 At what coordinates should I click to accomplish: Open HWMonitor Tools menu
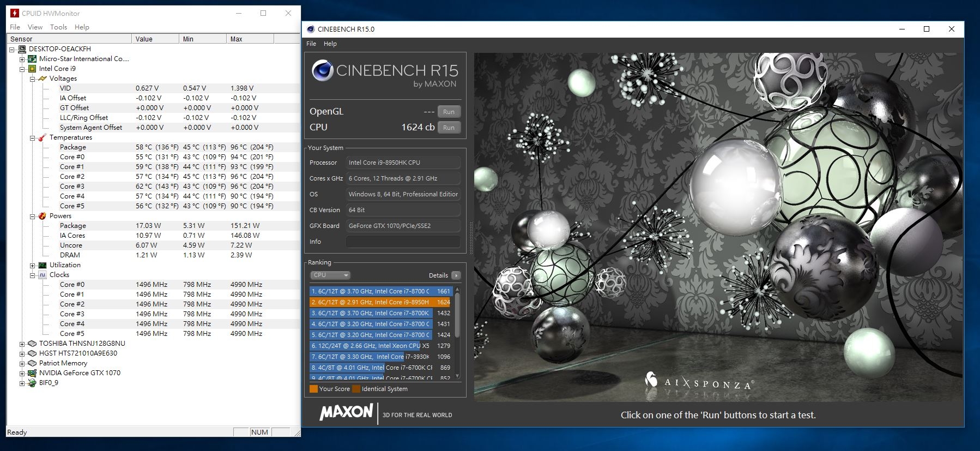click(x=58, y=27)
